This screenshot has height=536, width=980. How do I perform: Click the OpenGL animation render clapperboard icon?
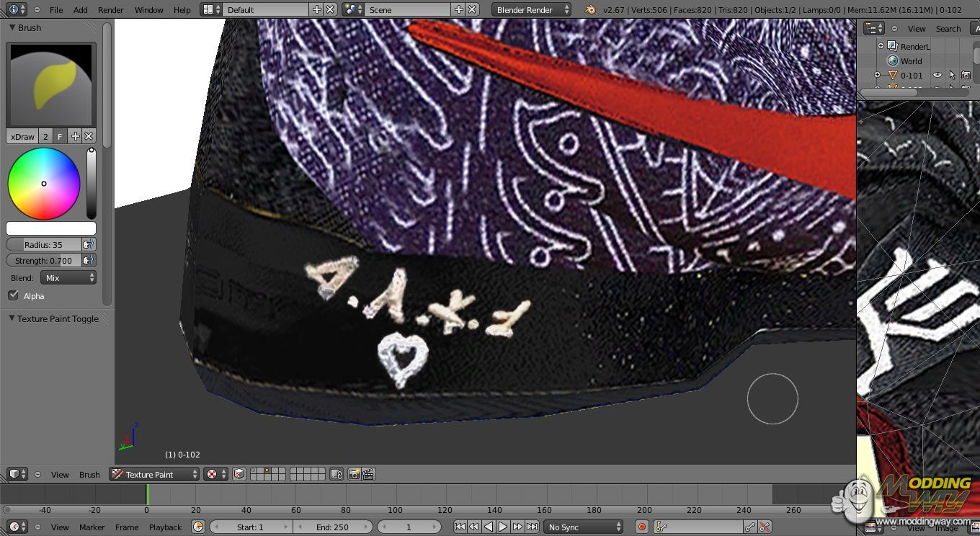[x=368, y=474]
